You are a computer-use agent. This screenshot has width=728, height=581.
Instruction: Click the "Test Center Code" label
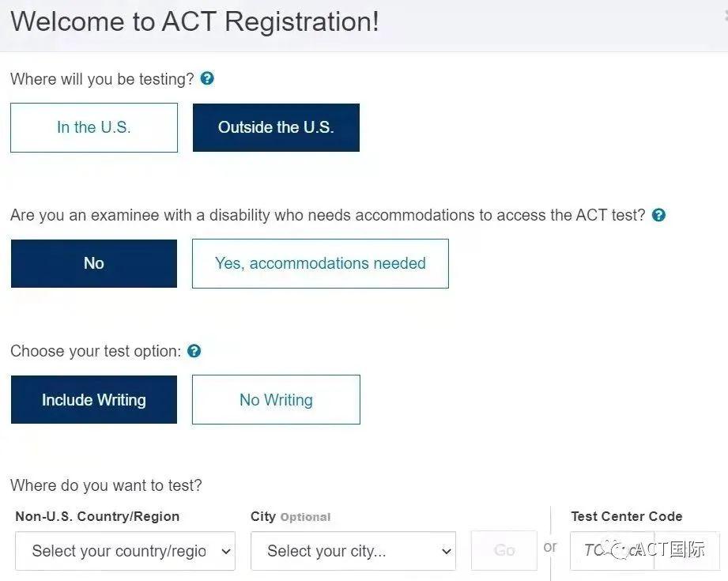(x=626, y=517)
